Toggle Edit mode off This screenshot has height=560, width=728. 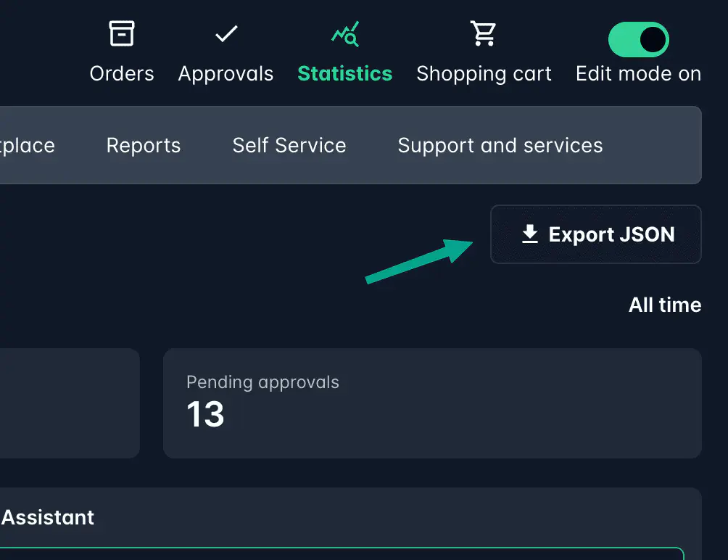(x=638, y=39)
